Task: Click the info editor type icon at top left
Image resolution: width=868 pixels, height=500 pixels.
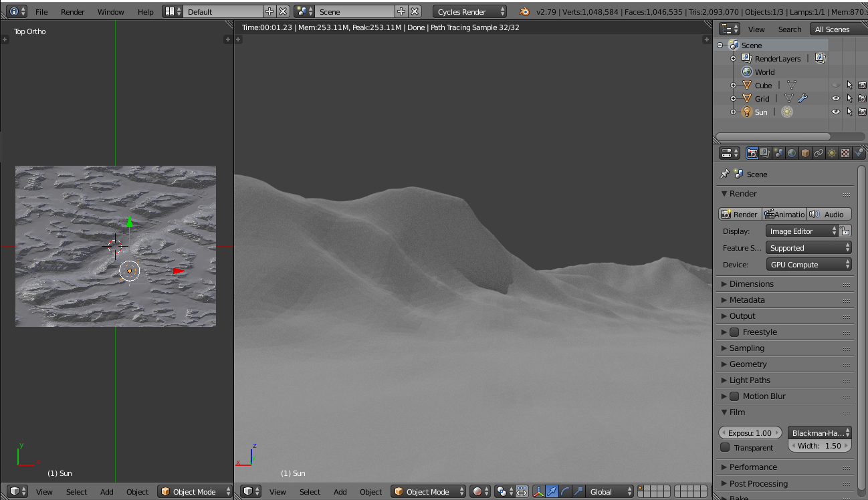Action: [x=18, y=11]
